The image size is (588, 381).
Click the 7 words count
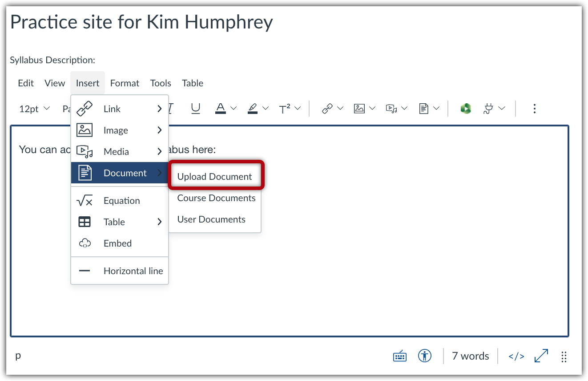tap(471, 356)
